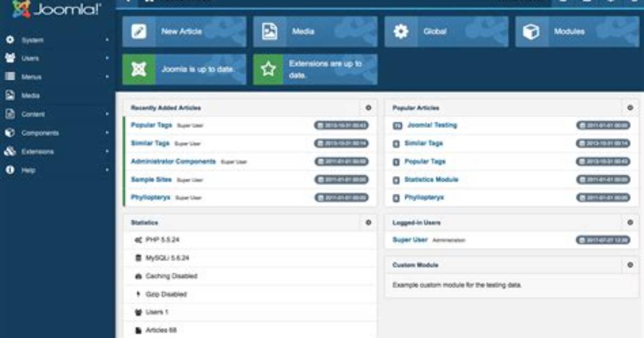Click hit count badge beside Joomla! Testing
The image size is (644, 338).
(397, 125)
